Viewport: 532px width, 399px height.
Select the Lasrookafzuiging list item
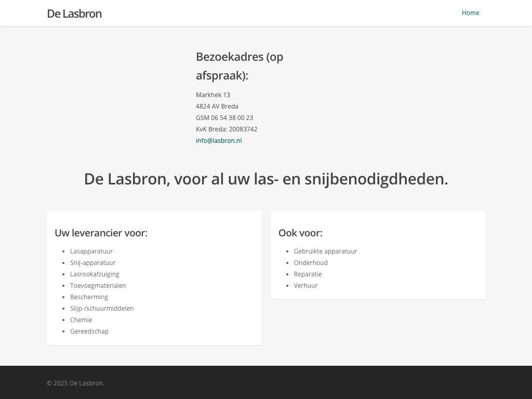coord(95,274)
